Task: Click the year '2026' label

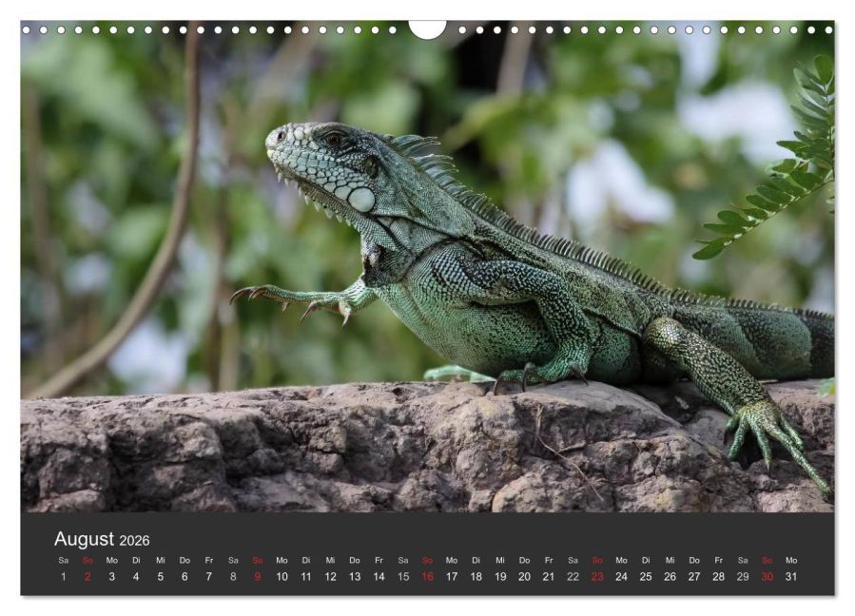Action: pyautogui.click(x=134, y=541)
